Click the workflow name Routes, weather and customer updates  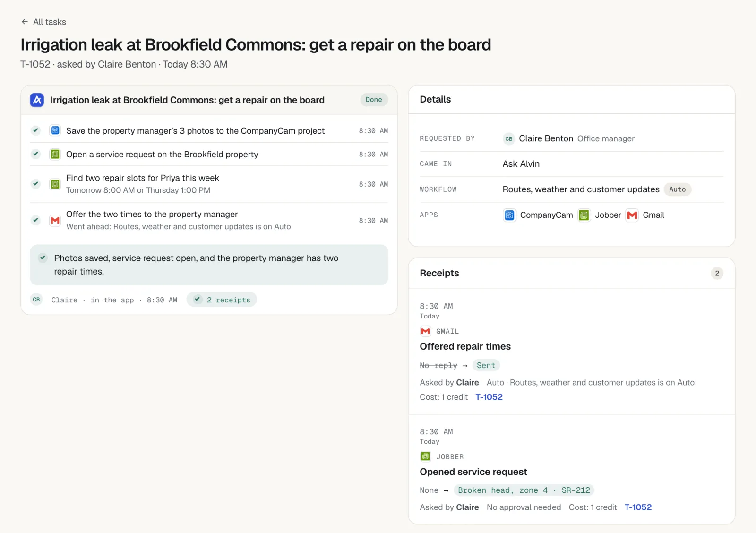581,189
